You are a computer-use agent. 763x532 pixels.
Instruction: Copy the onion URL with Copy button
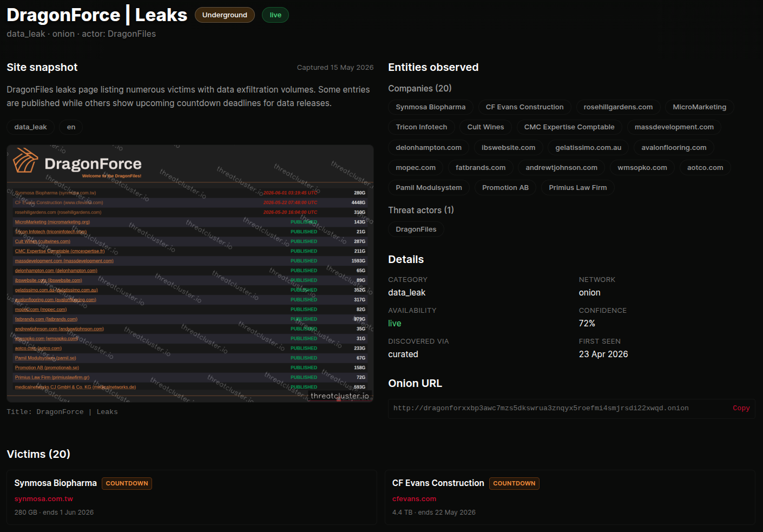tap(741, 408)
